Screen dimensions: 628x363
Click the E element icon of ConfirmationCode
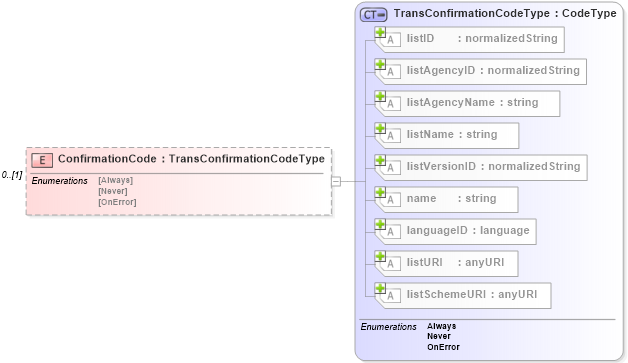point(42,160)
